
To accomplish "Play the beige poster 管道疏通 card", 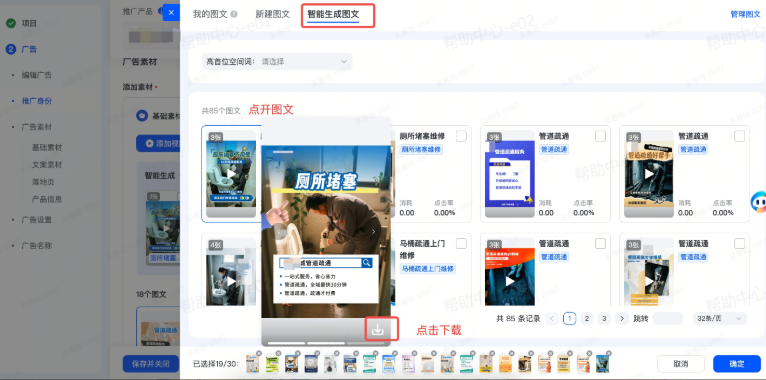I will [649, 281].
